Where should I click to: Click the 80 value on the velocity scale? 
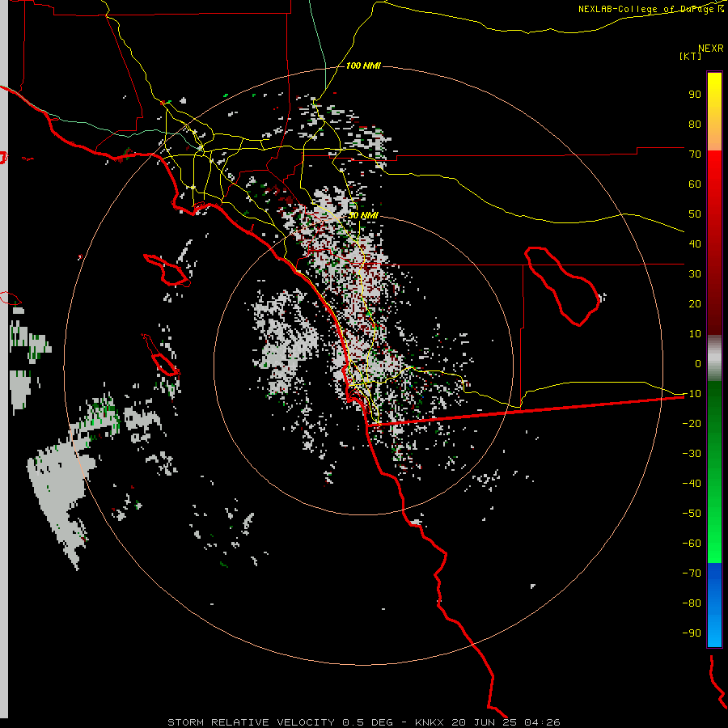click(x=695, y=125)
